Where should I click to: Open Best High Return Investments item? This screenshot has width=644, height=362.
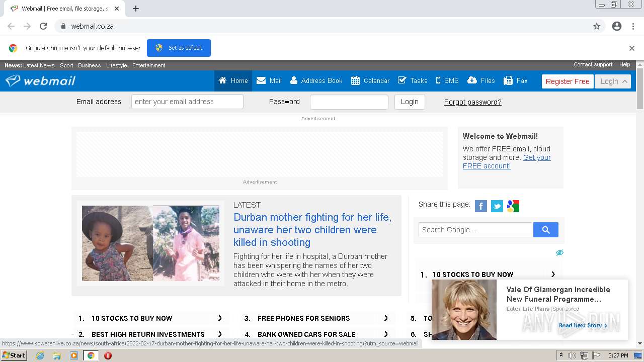tap(150, 334)
